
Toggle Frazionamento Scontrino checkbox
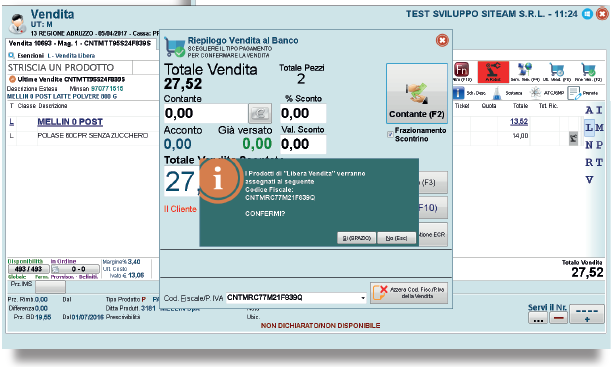point(390,134)
